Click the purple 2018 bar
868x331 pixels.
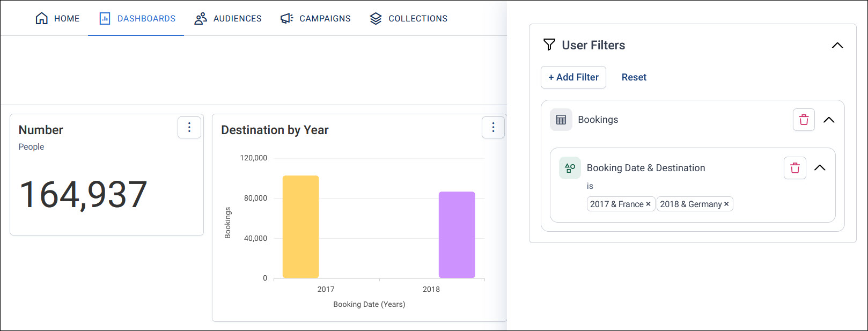pos(457,234)
